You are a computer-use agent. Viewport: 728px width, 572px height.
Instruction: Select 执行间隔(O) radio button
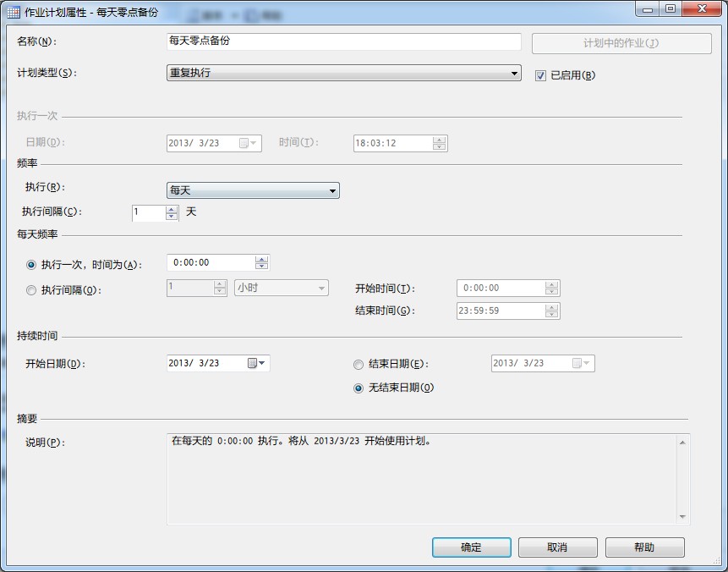point(31,290)
